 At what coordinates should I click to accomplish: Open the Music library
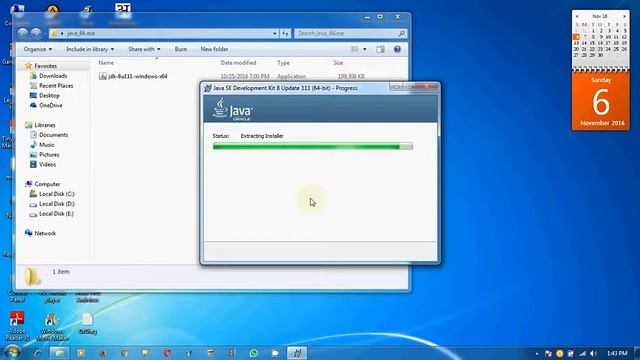pyautogui.click(x=42, y=145)
